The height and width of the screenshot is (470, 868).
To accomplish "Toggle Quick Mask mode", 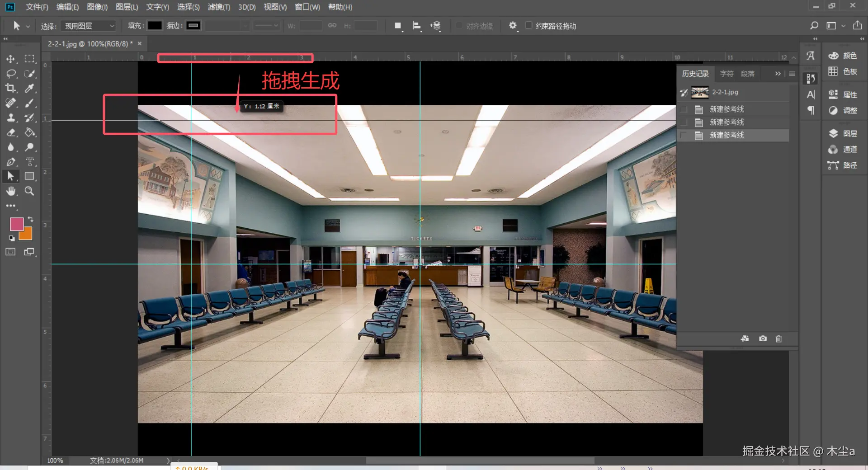I will (10, 252).
